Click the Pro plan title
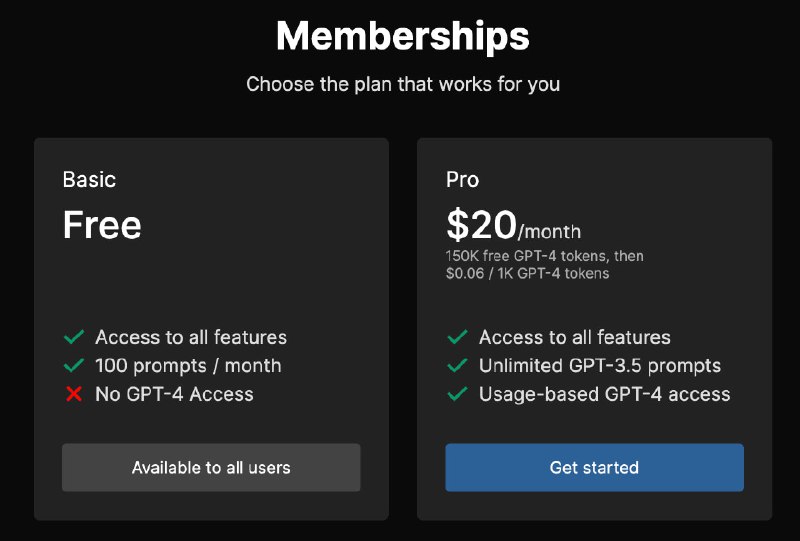Viewport: 800px width, 541px height. 462,180
